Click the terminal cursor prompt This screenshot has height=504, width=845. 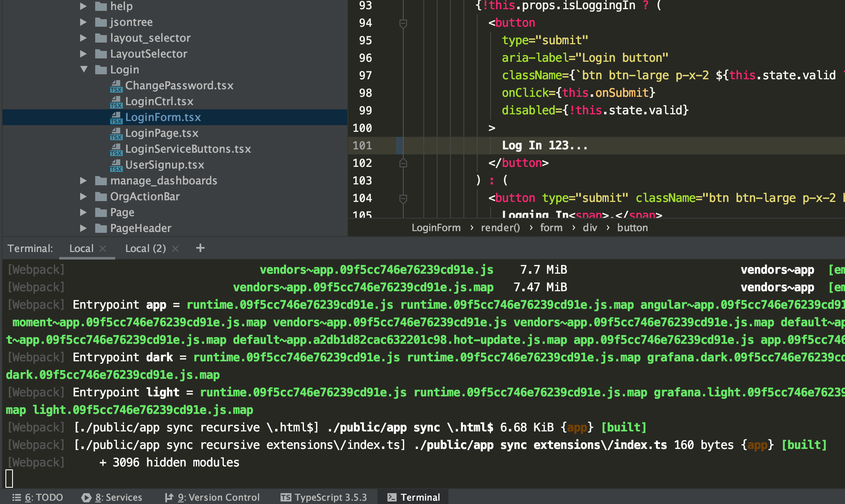(x=9, y=479)
